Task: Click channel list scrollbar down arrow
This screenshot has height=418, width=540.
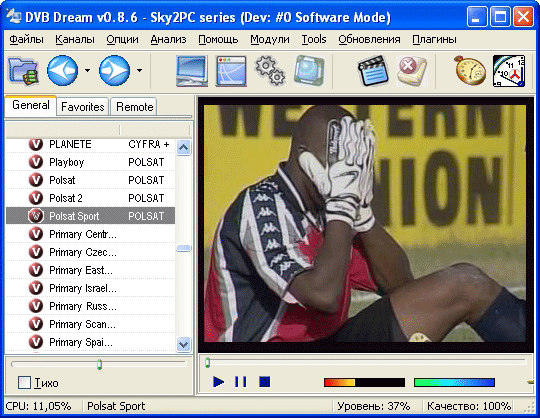Action: point(184,344)
